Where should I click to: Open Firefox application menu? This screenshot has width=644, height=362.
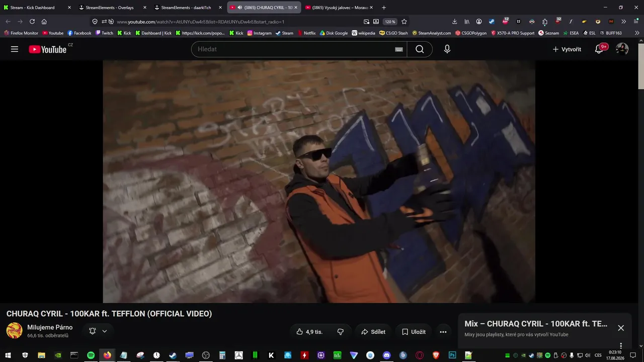pyautogui.click(x=636, y=22)
